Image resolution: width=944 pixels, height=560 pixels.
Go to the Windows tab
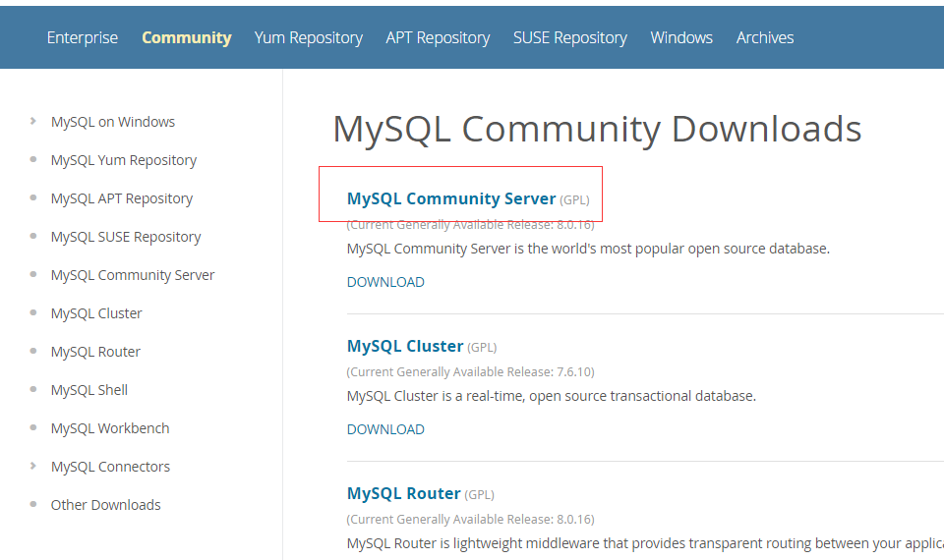(681, 37)
